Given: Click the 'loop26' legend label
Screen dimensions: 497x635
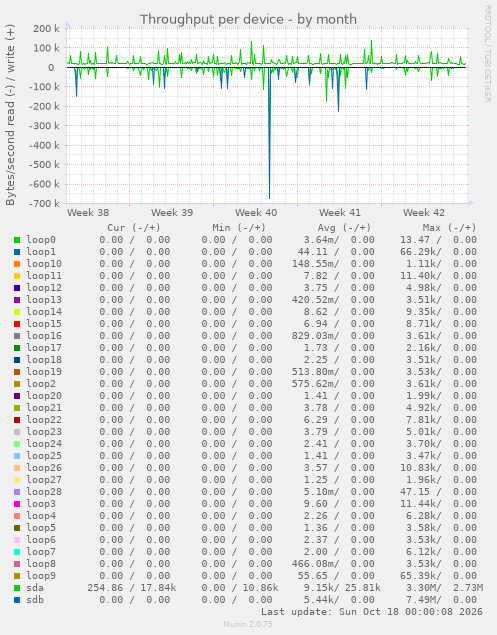Looking at the screenshot, I should click(x=44, y=468).
